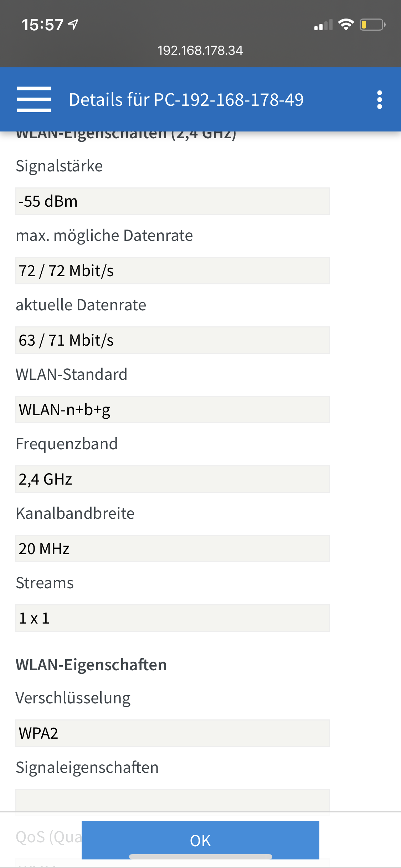
Task: Tap the Verschlüsselung field showing WPA2
Action: (172, 733)
